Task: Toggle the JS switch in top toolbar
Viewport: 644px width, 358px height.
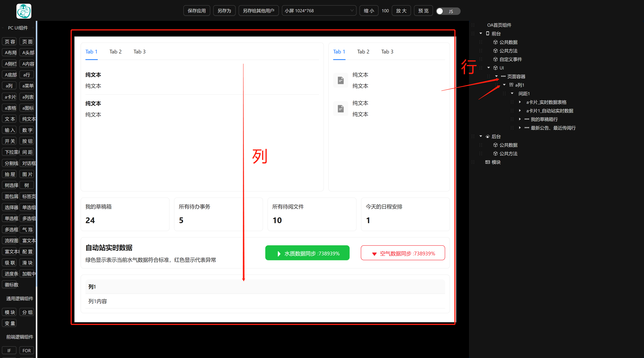Action: 448,11
